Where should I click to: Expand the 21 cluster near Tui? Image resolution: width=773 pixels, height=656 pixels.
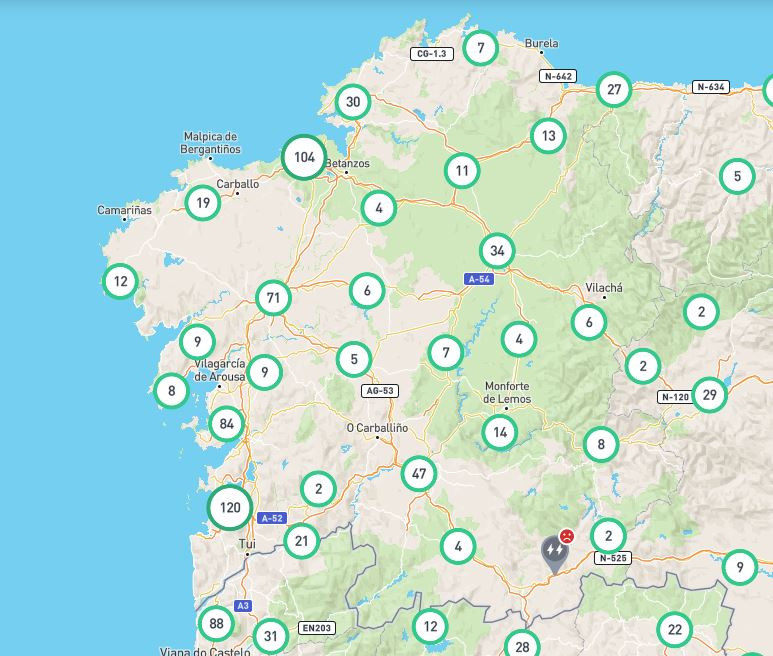coord(301,541)
